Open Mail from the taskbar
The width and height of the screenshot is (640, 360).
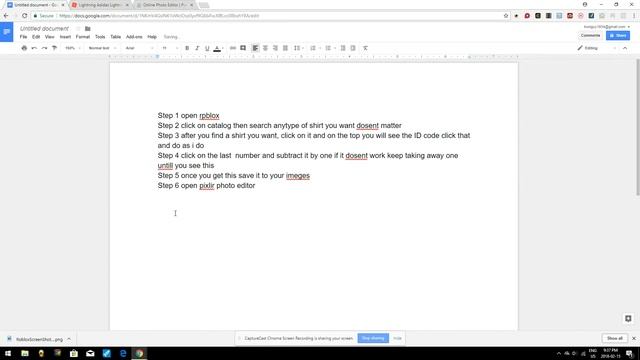(90, 353)
